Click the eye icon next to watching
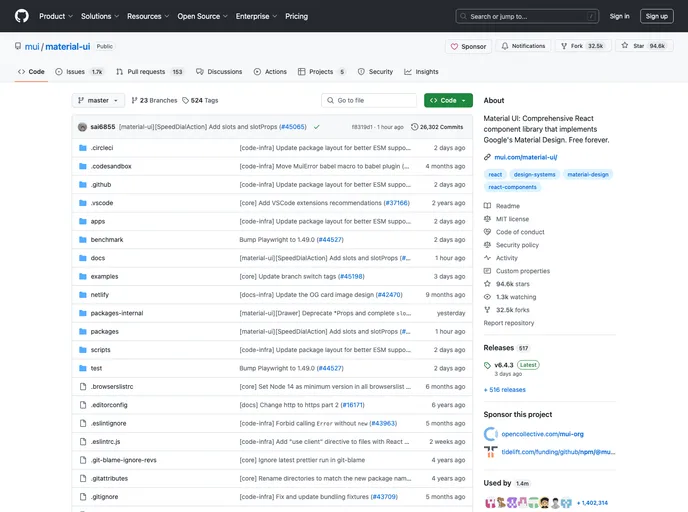The image size is (688, 512). coord(487,297)
